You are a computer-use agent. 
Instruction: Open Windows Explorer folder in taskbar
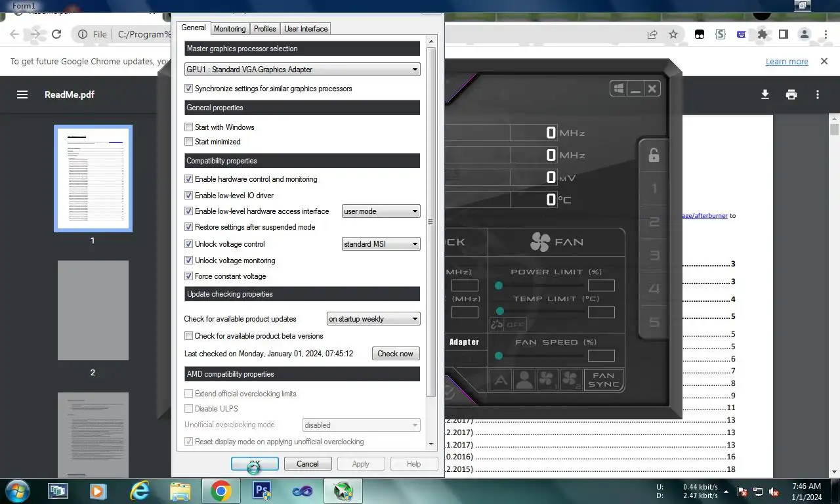180,491
